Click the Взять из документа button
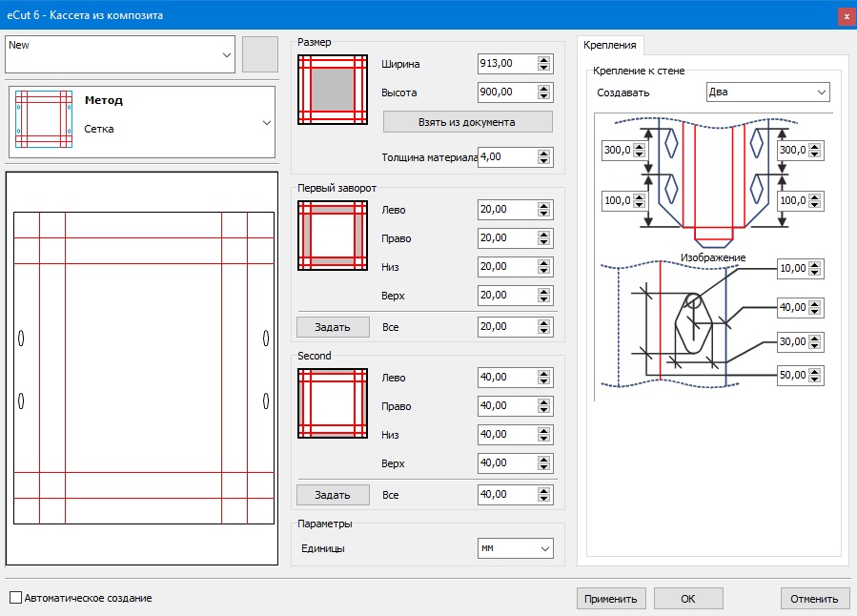This screenshot has width=857, height=616. point(467,122)
